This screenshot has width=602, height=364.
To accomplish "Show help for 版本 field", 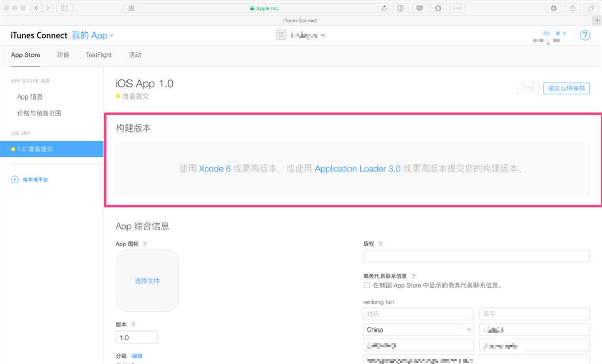I will [133, 324].
